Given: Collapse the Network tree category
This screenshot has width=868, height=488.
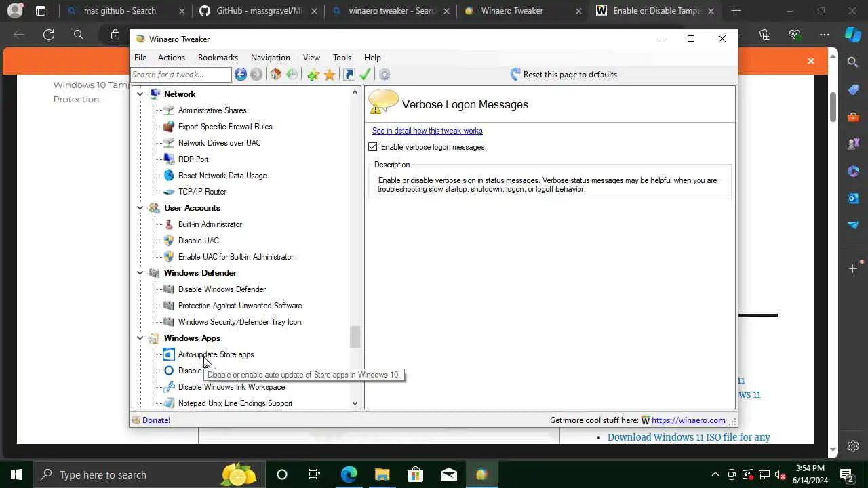Looking at the screenshot, I should [140, 94].
